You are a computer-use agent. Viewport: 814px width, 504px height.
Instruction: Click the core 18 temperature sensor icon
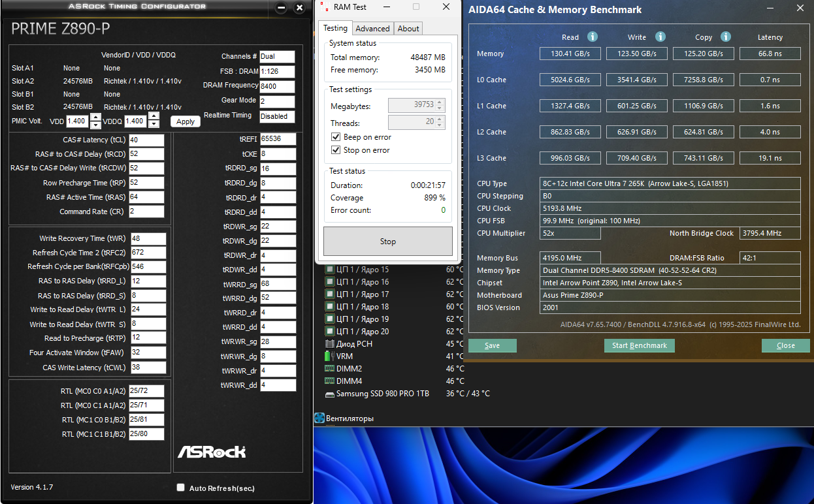point(330,307)
